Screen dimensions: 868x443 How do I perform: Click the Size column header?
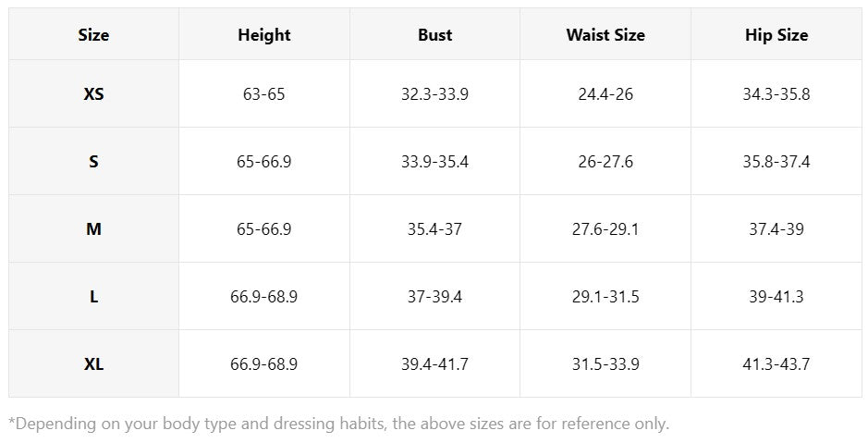pos(93,34)
